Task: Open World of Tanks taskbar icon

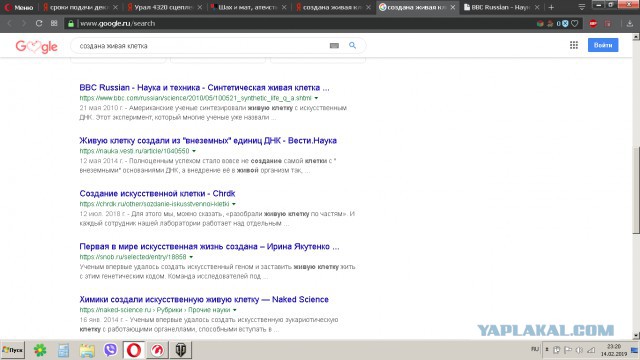Action: [x=181, y=350]
